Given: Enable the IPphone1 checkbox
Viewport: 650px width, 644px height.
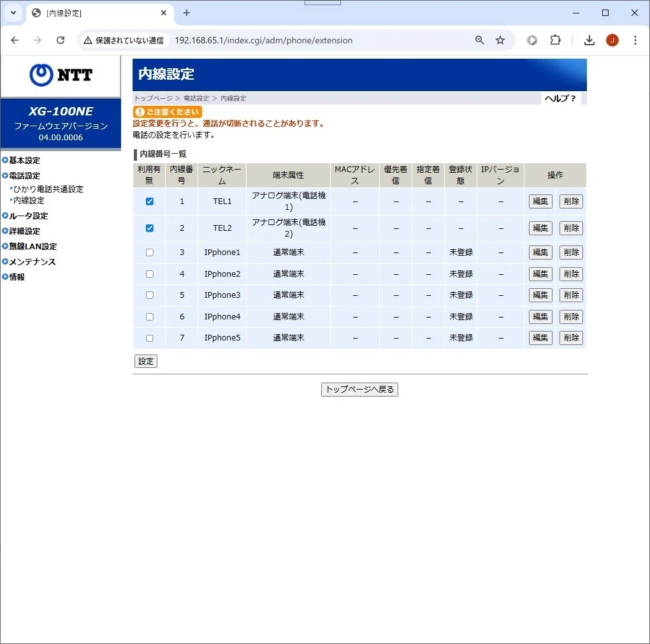Looking at the screenshot, I should tap(150, 252).
